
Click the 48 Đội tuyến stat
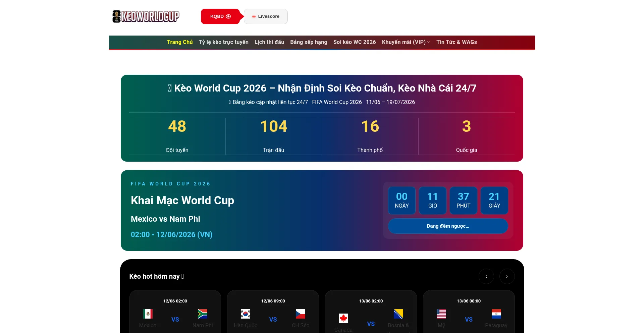click(177, 136)
